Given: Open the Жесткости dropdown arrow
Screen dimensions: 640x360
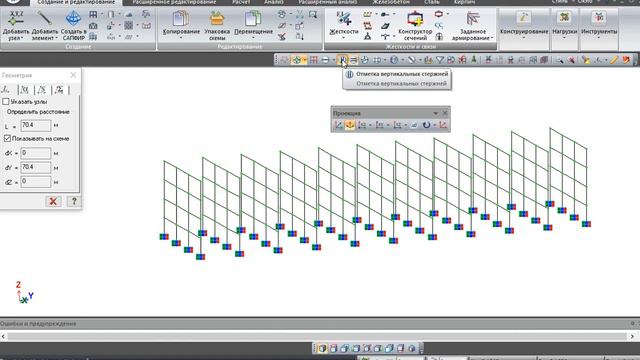Looking at the screenshot, I should point(343,38).
